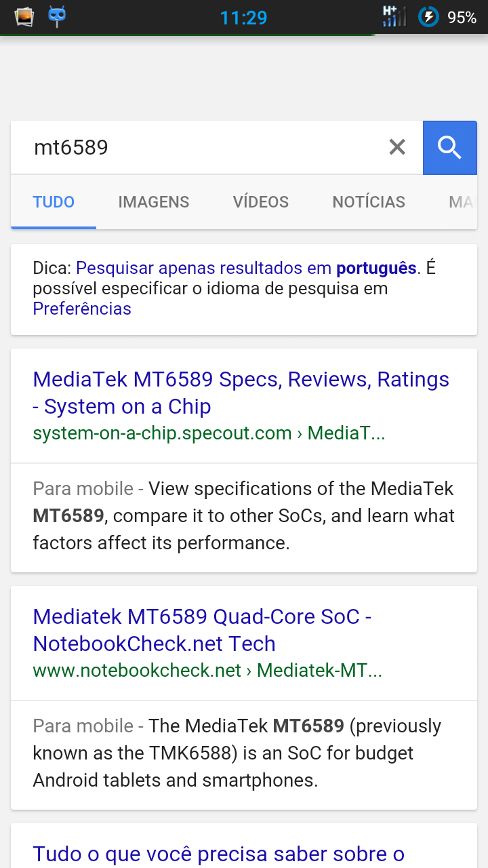Open the Preferências link

pos(82,309)
